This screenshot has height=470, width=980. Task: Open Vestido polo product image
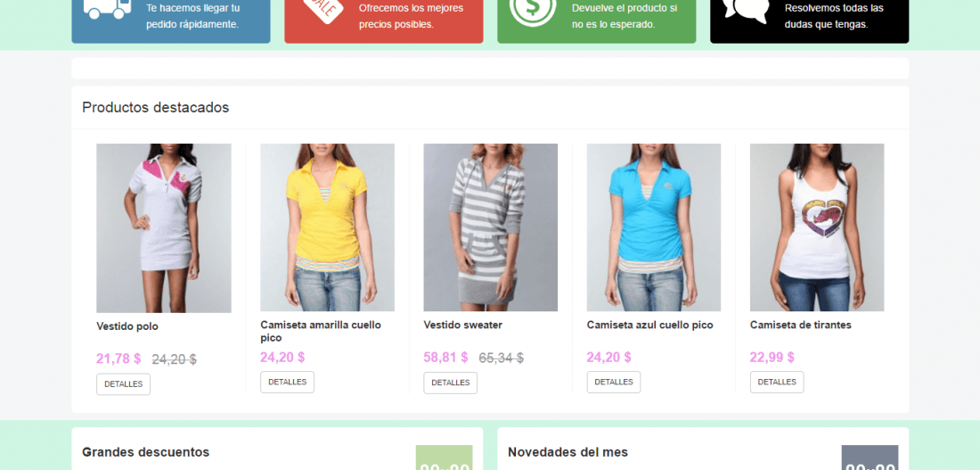pos(164,227)
